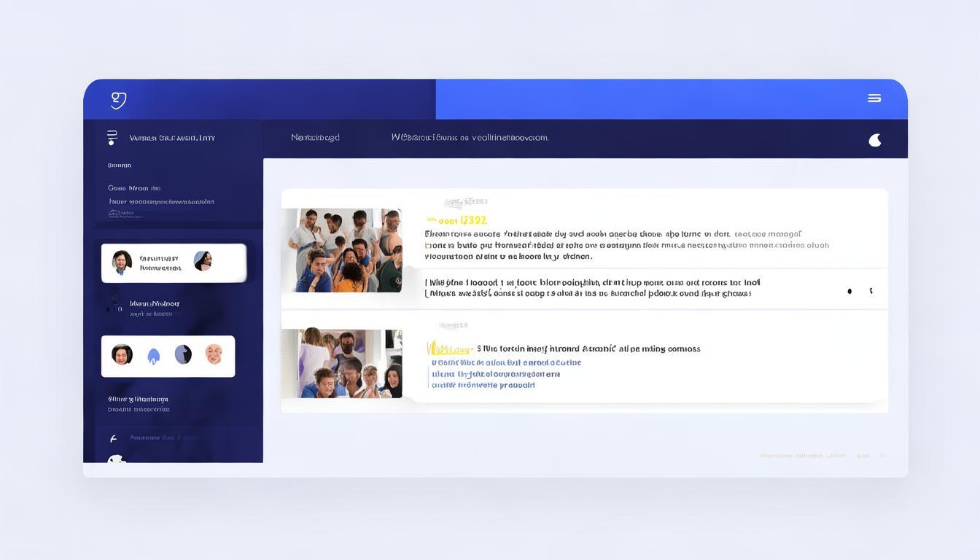Click the right avatar in the upper sidebar card
The width and height of the screenshot is (980, 560).
click(203, 261)
